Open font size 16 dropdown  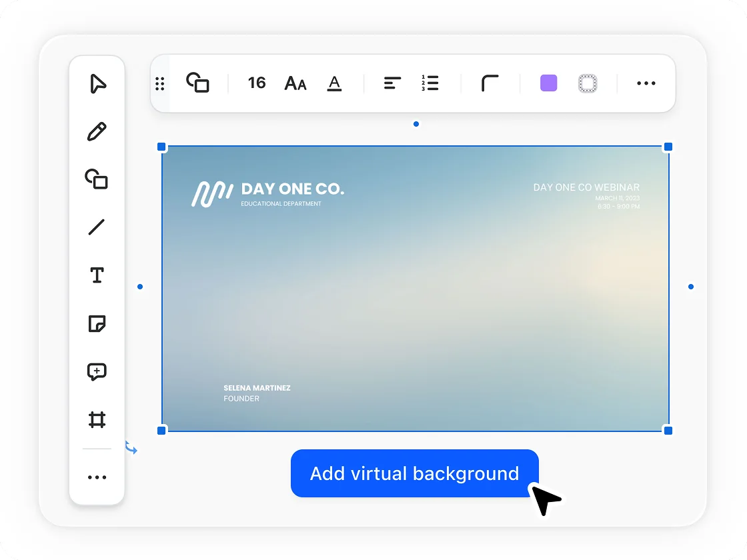tap(257, 83)
